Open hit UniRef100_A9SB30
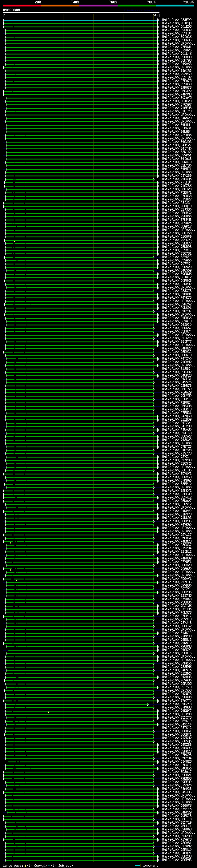 [x=177, y=30]
